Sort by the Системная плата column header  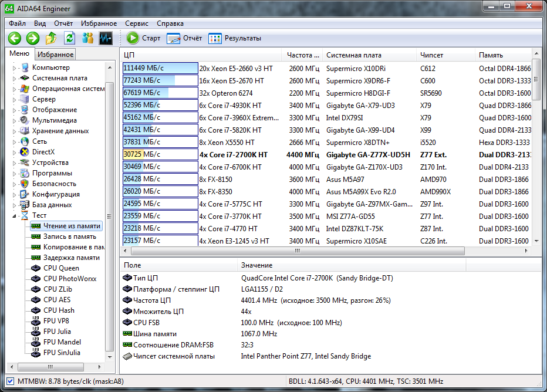click(369, 55)
